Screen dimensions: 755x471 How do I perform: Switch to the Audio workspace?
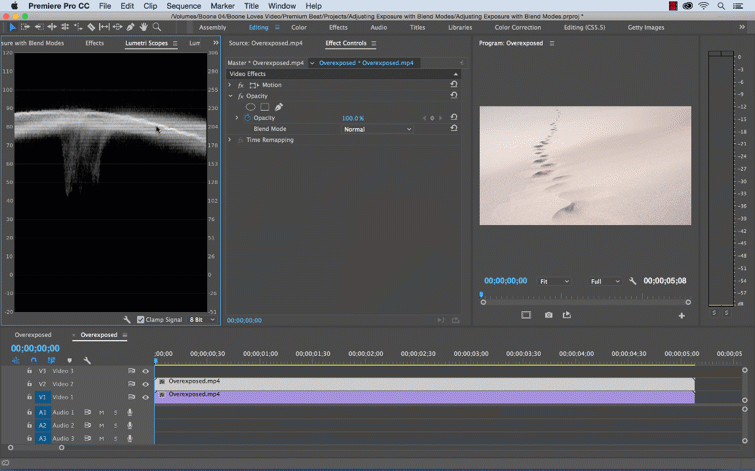pyautogui.click(x=378, y=27)
